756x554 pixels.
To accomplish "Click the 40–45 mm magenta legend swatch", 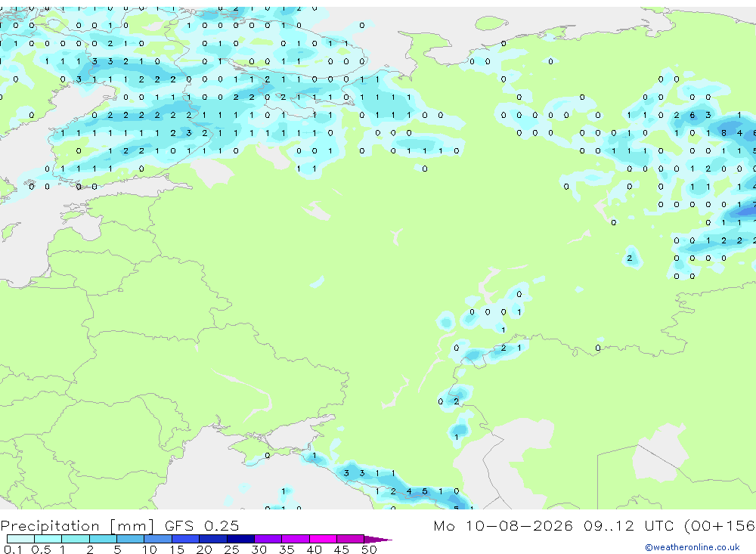I will pos(323,539).
